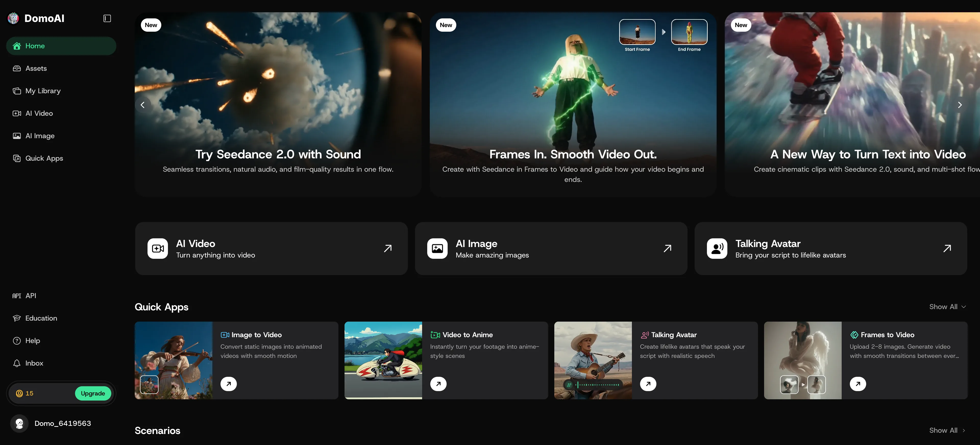Click the green Upgrade button

click(x=93, y=393)
